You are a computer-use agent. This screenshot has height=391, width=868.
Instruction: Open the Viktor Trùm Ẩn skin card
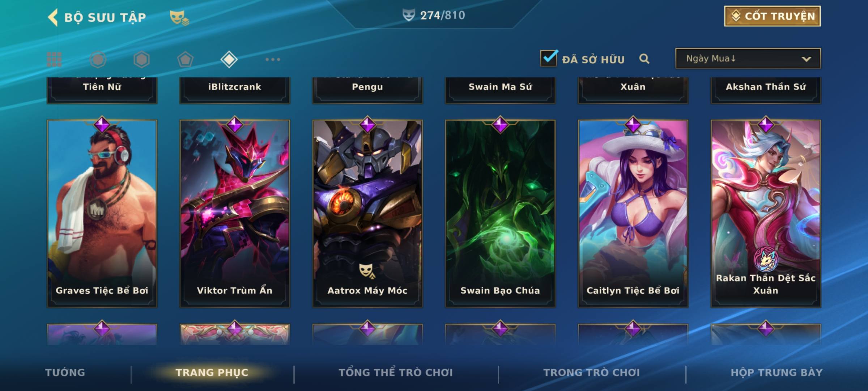pyautogui.click(x=235, y=214)
